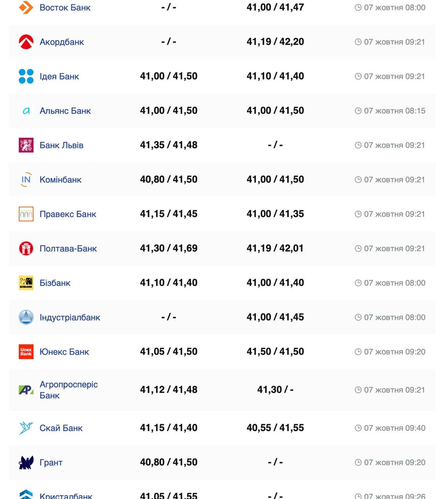Click the Скай Банк bird logo icon

pyautogui.click(x=26, y=428)
